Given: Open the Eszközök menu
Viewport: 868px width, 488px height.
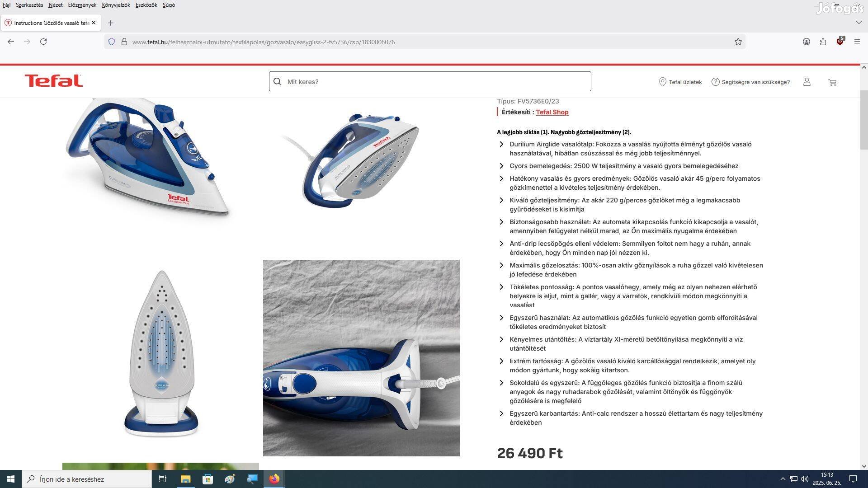Looking at the screenshot, I should [x=146, y=5].
